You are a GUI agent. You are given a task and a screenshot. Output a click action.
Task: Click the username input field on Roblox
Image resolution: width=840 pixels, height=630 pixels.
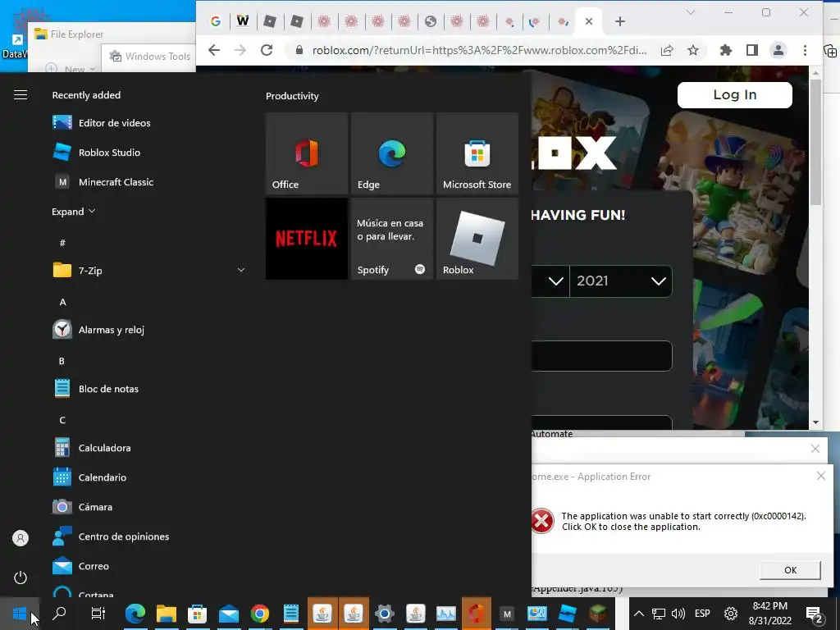coord(601,356)
